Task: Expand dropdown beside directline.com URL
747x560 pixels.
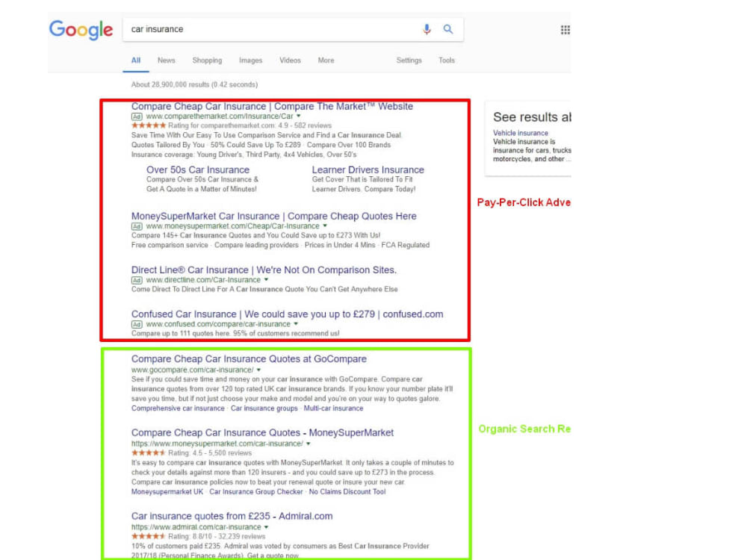Action: coord(267,280)
